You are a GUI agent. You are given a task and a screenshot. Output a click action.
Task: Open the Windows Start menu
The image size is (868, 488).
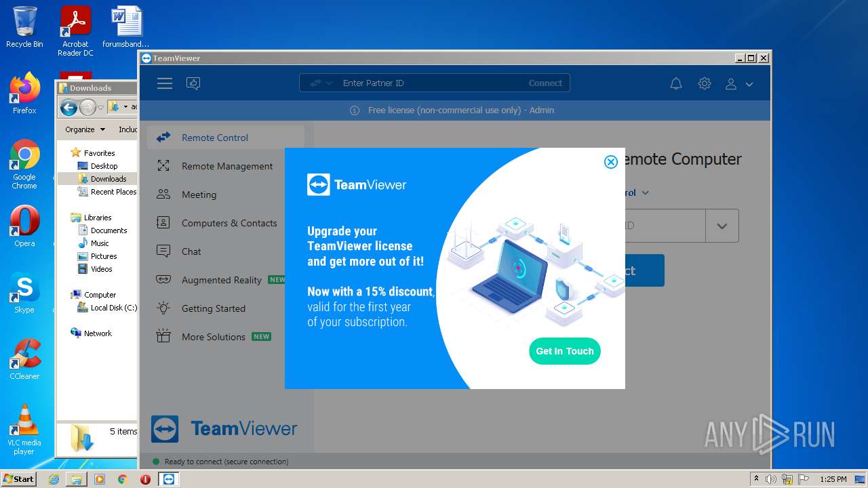(18, 479)
